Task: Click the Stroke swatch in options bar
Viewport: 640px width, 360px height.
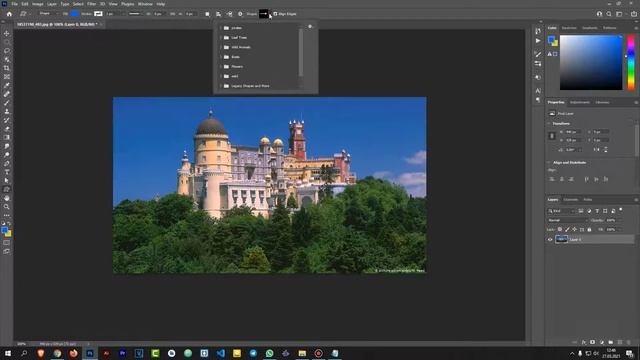Action: pos(98,14)
